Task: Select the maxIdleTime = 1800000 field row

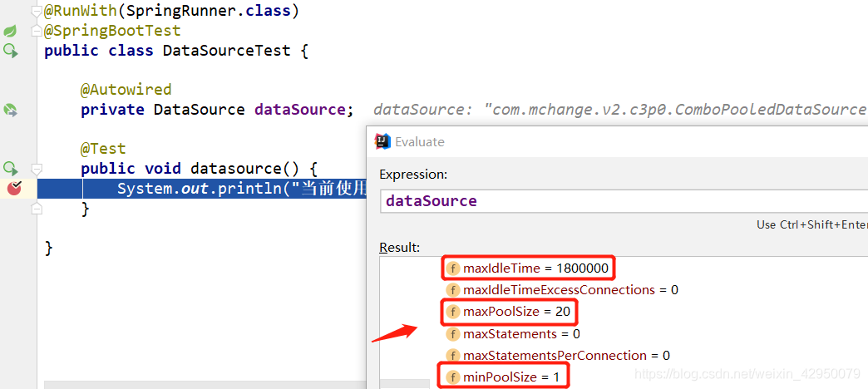Action: pyautogui.click(x=528, y=269)
